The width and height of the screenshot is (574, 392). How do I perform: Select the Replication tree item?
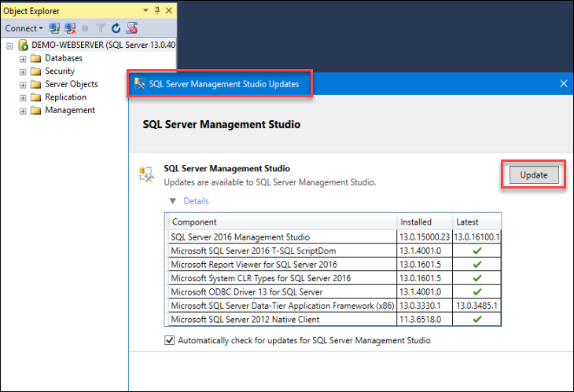(x=65, y=97)
